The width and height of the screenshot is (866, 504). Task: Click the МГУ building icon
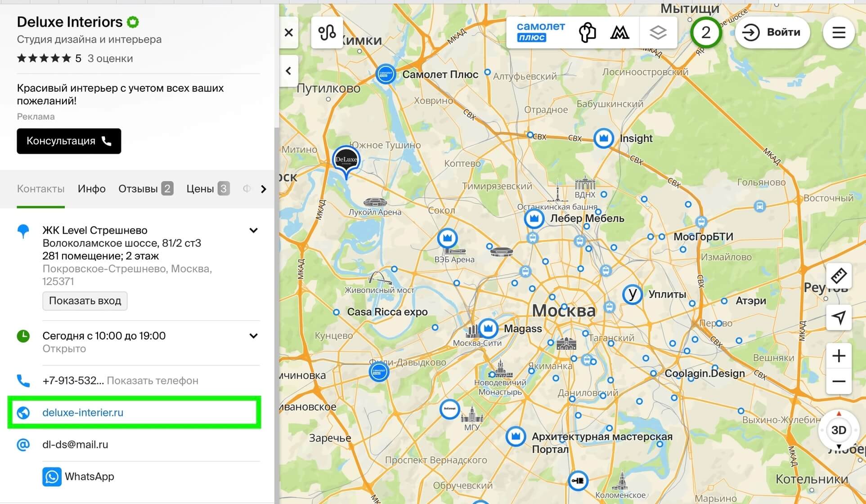[472, 414]
